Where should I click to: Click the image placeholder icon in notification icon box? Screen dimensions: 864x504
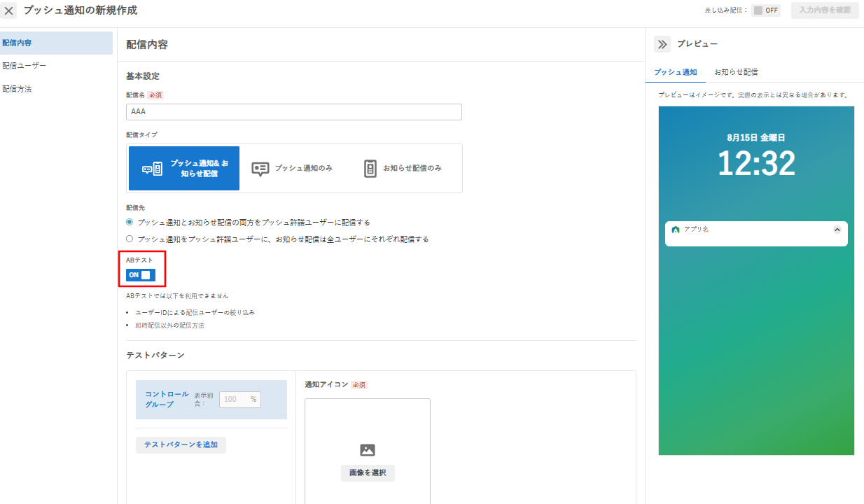(368, 450)
